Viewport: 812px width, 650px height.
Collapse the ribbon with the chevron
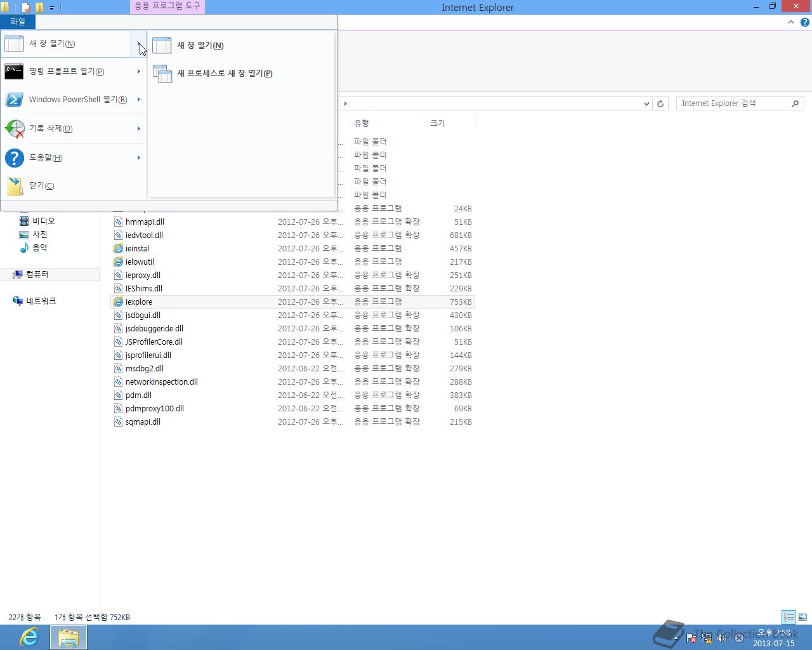pyautogui.click(x=790, y=22)
